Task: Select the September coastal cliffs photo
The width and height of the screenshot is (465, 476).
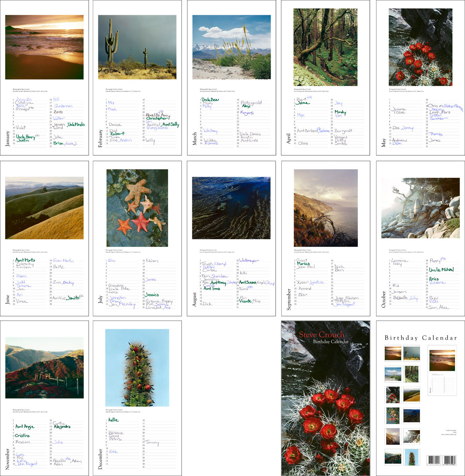Action: [326, 208]
